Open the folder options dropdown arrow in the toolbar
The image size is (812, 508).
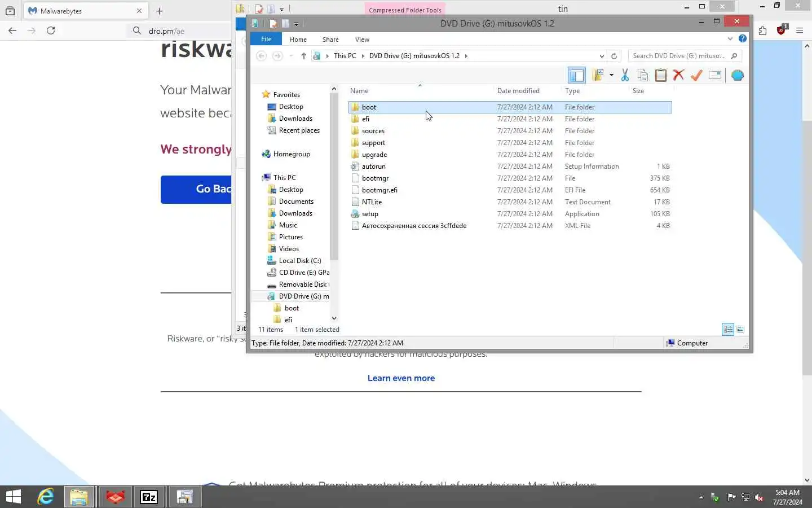coord(611,75)
